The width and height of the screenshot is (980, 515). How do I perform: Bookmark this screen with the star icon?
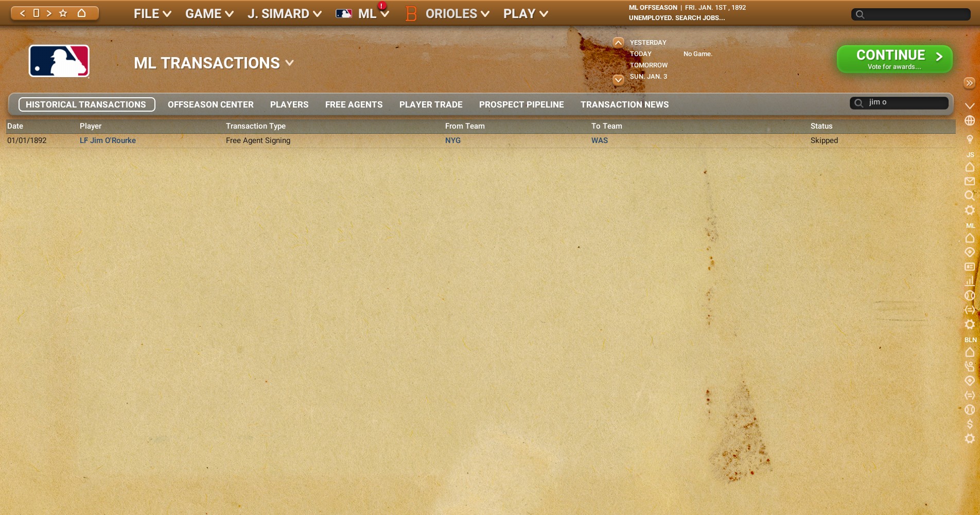(x=63, y=13)
